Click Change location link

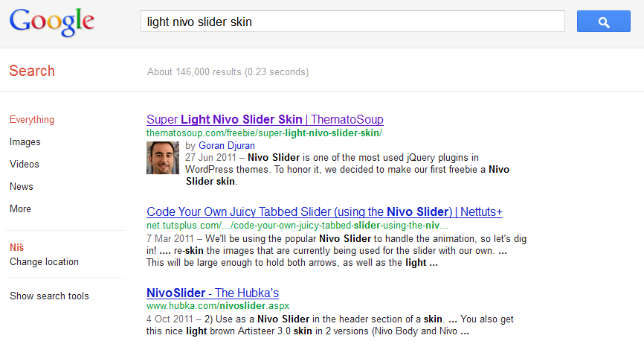click(x=44, y=262)
